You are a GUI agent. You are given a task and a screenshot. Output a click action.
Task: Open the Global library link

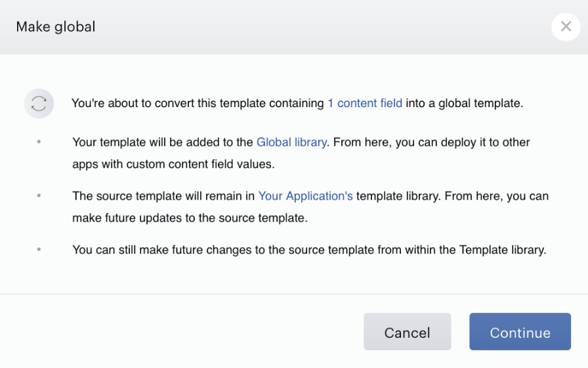click(291, 143)
